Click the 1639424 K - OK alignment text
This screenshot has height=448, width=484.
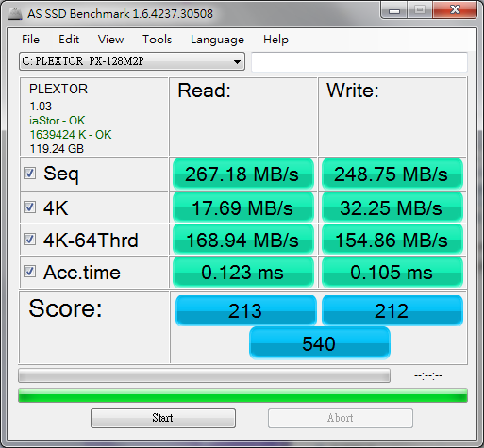pyautogui.click(x=71, y=135)
